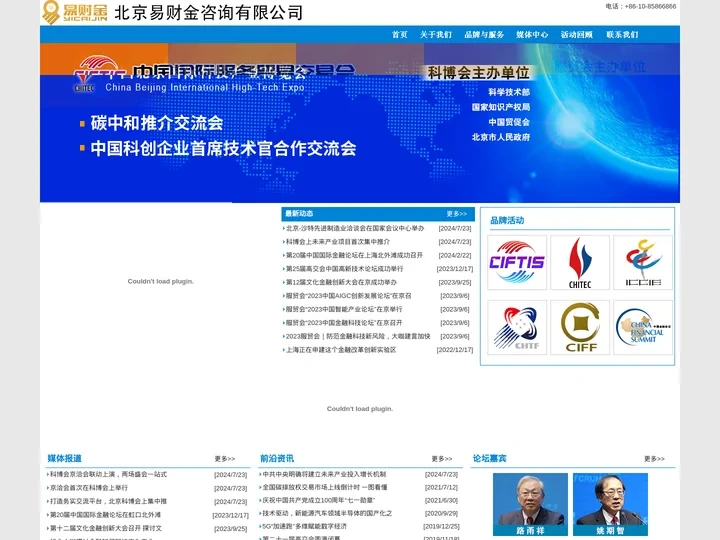Screen dimensions: 720x540
Task: Click the 媒体报道 section heading
Action: 65,458
